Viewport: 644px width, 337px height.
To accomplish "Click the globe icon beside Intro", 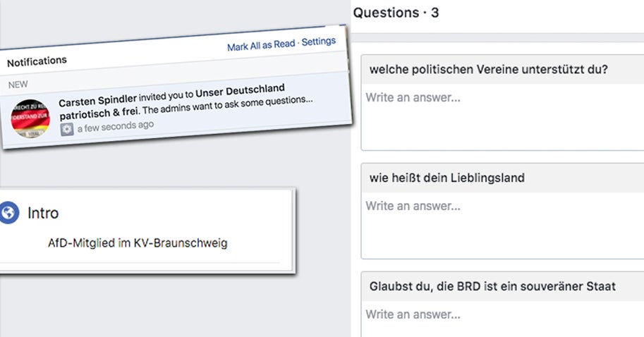I will click(9, 212).
